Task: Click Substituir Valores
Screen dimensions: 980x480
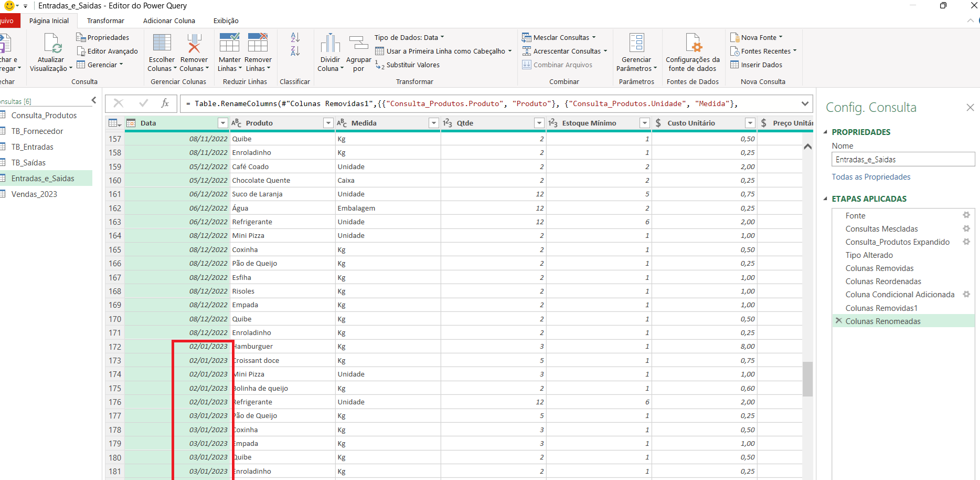Action: 408,65
